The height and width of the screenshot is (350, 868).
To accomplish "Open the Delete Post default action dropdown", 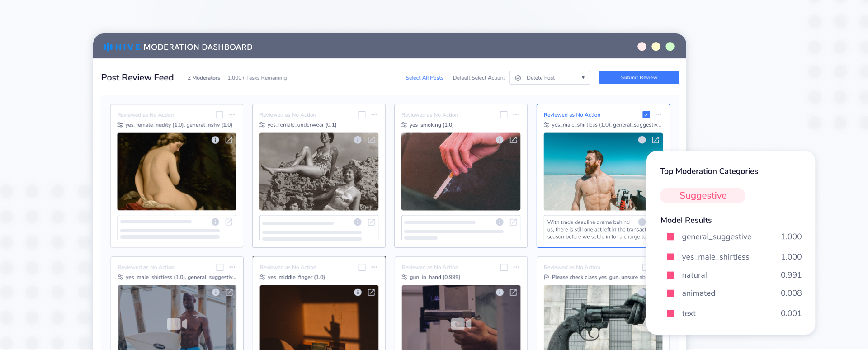I will pos(549,78).
